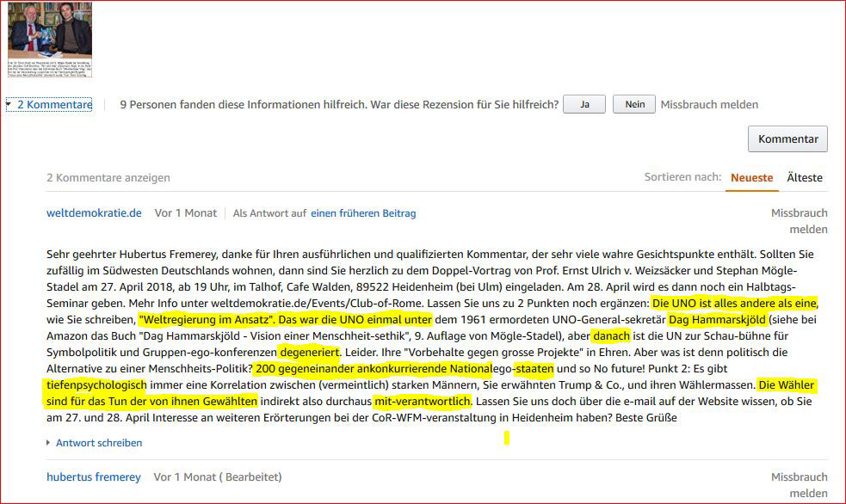This screenshot has width=846, height=504.
Task: Sort comments by "Neueste"
Action: pos(751,177)
